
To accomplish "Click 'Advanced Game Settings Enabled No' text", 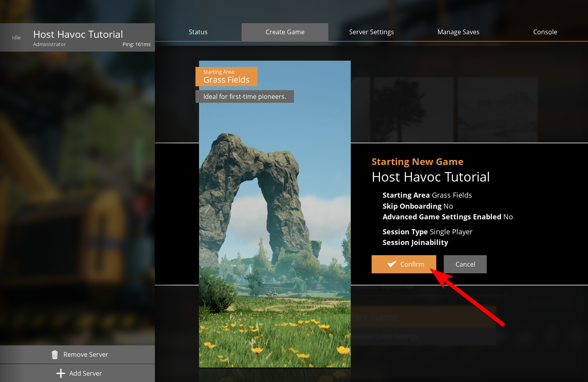I will pyautogui.click(x=448, y=217).
